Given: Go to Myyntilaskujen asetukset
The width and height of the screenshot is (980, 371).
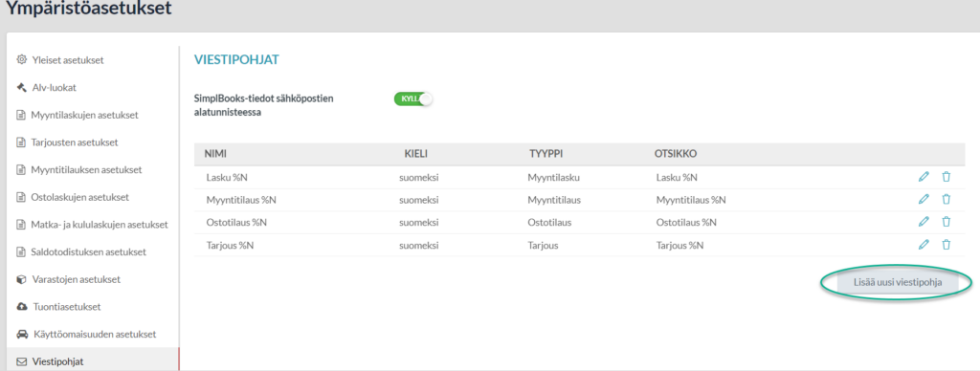Looking at the screenshot, I should click(84, 115).
